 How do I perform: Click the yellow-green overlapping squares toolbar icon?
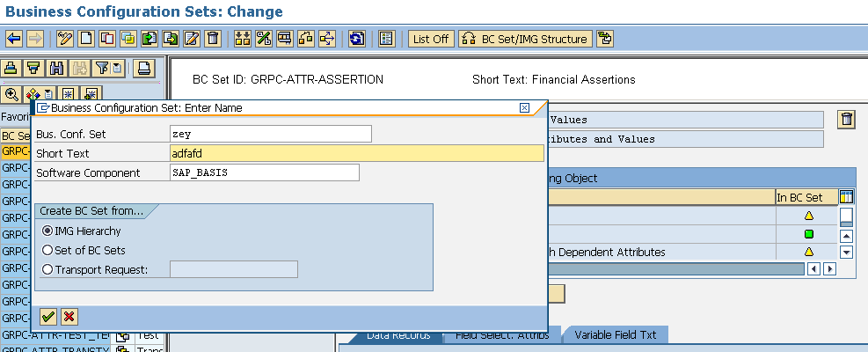pos(128,39)
